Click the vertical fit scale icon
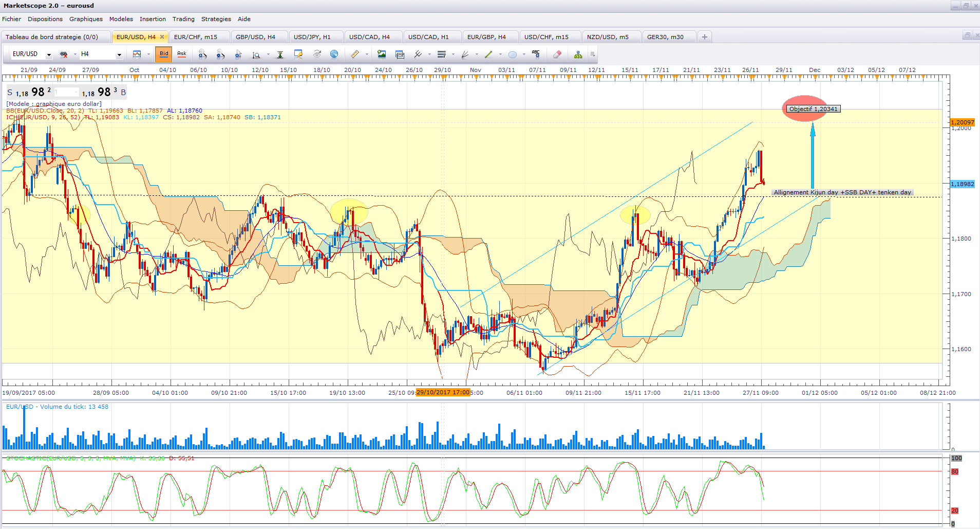 pyautogui.click(x=280, y=54)
